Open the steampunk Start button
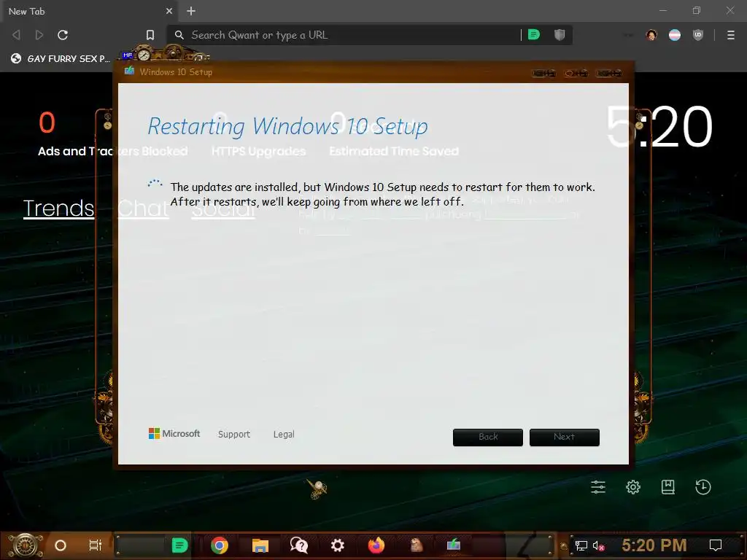 pos(26,545)
